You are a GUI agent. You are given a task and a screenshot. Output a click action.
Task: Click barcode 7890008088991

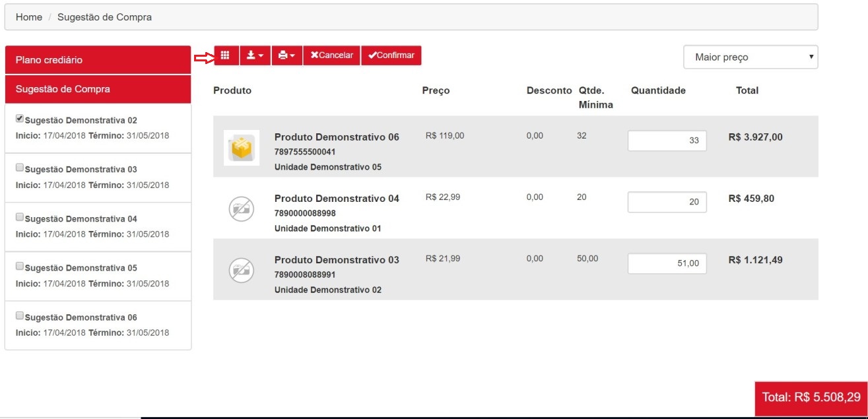click(305, 274)
